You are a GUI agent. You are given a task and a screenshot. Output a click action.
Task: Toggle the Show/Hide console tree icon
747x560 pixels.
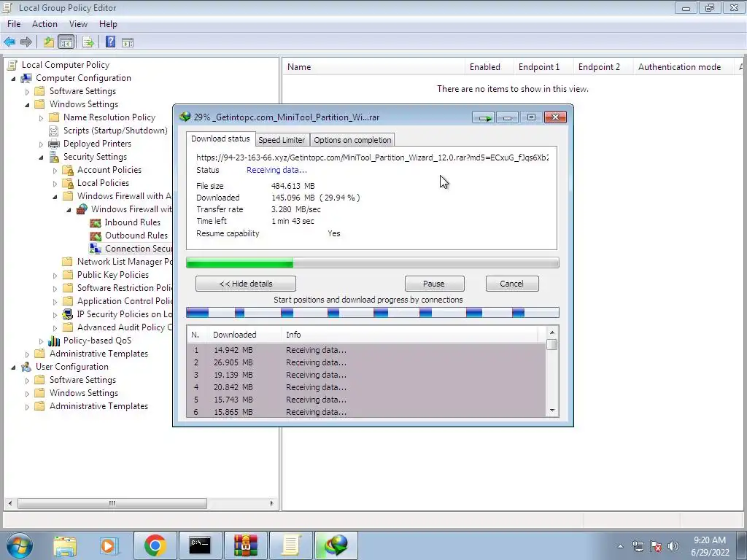tap(66, 42)
